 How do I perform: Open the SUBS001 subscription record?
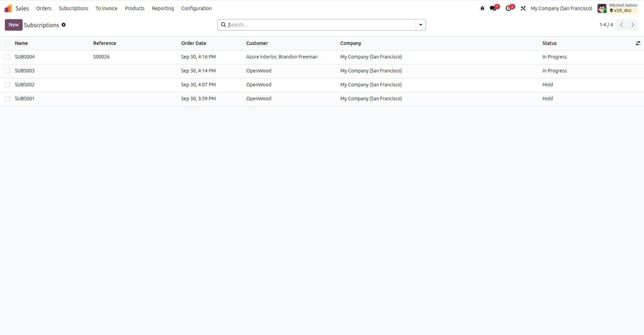pyautogui.click(x=25, y=99)
